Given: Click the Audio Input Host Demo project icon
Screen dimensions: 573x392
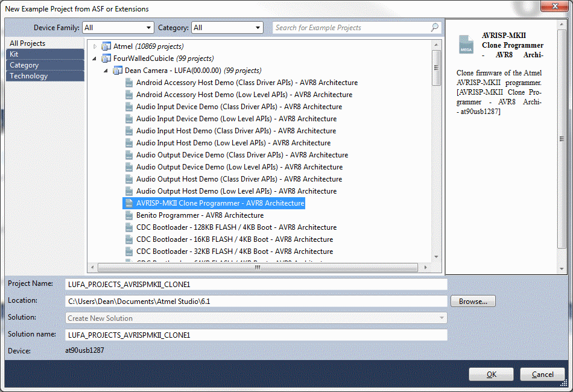Looking at the screenshot, I should [x=128, y=131].
